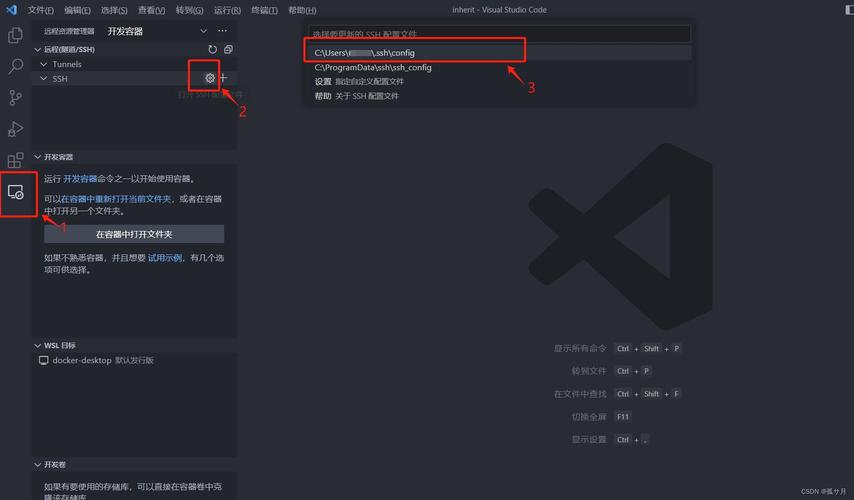
Task: Select C:\ProgramData\ssh\ssh_config option
Action: point(499,68)
